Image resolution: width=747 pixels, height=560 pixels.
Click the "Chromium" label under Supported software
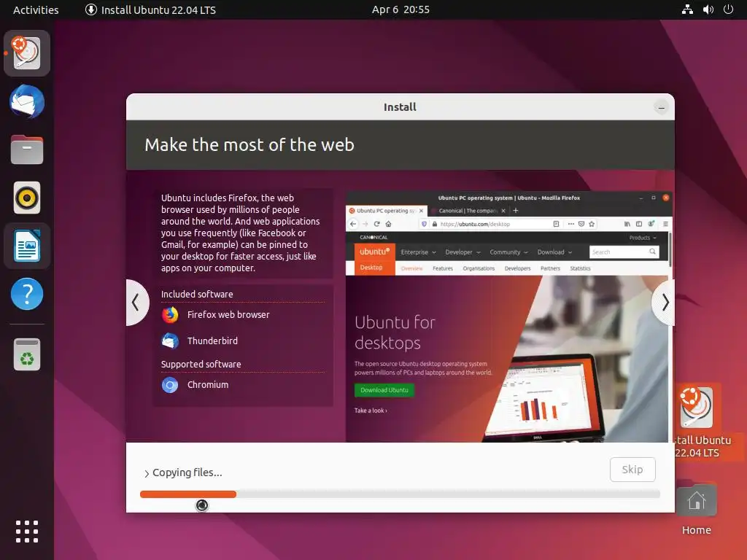pyautogui.click(x=208, y=385)
